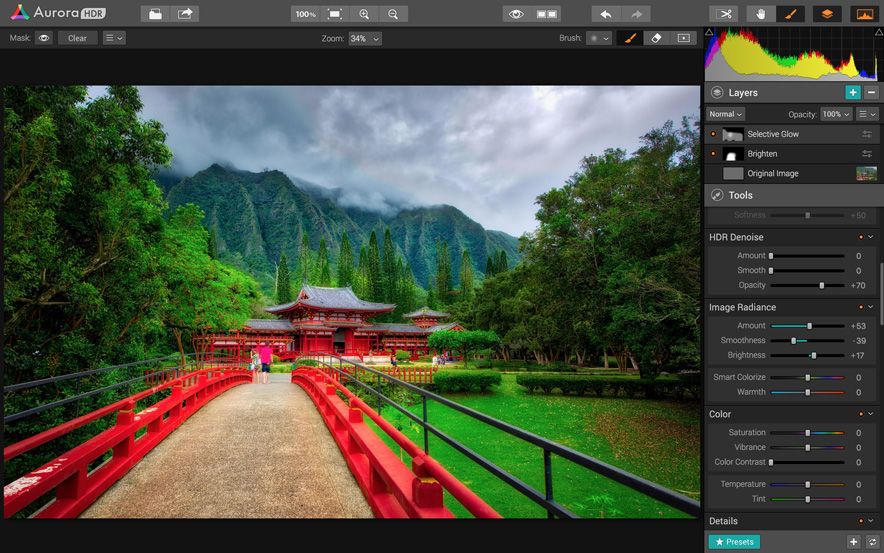The height and width of the screenshot is (553, 884).
Task: Click the Clear mask button
Action: (77, 38)
